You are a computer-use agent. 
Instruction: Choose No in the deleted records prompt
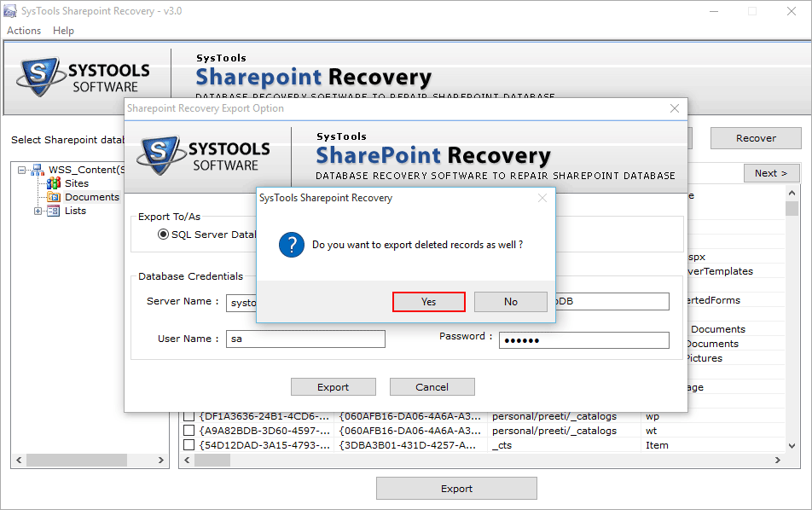[511, 302]
